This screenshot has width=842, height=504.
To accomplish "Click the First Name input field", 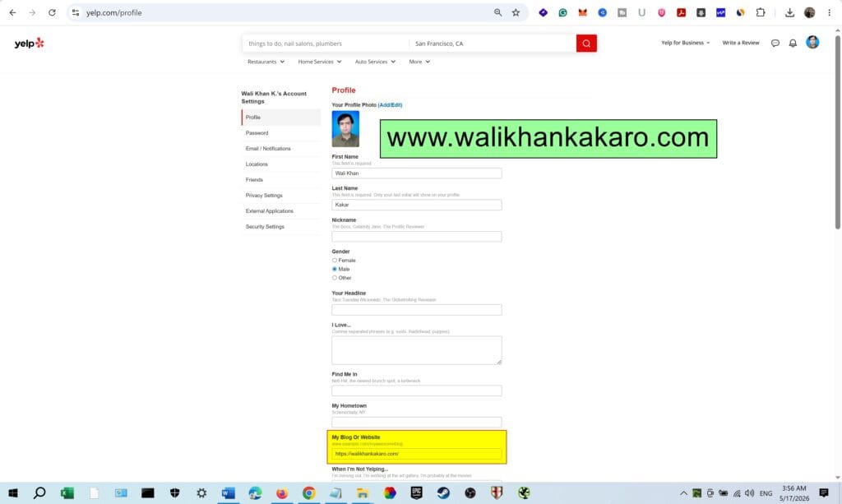I will (x=417, y=173).
